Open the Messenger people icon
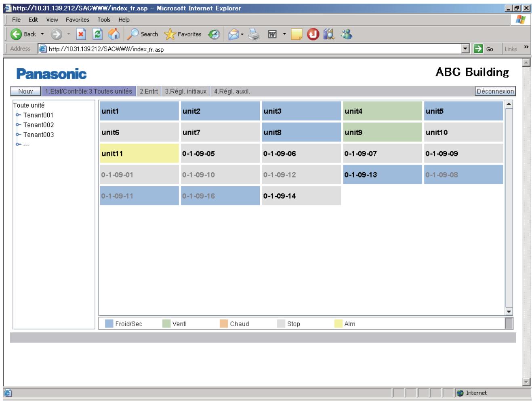This screenshot has width=532, height=401. tap(346, 34)
